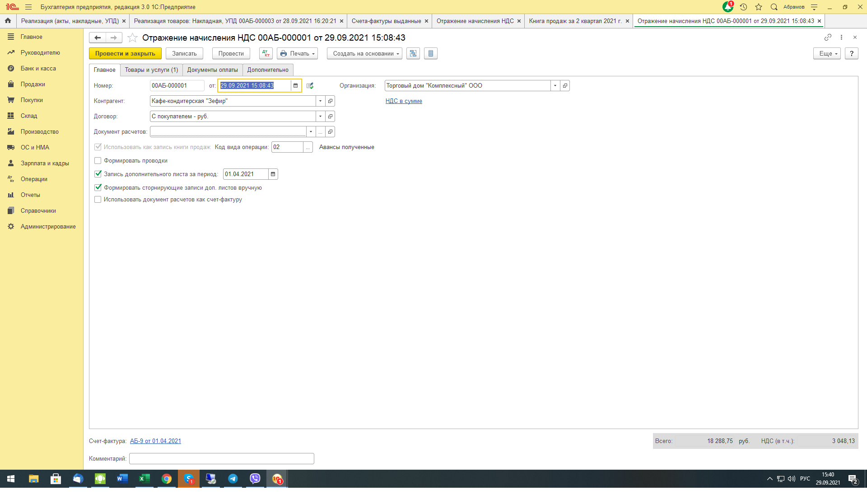
Task: Open the history clock icon
Action: click(x=743, y=7)
